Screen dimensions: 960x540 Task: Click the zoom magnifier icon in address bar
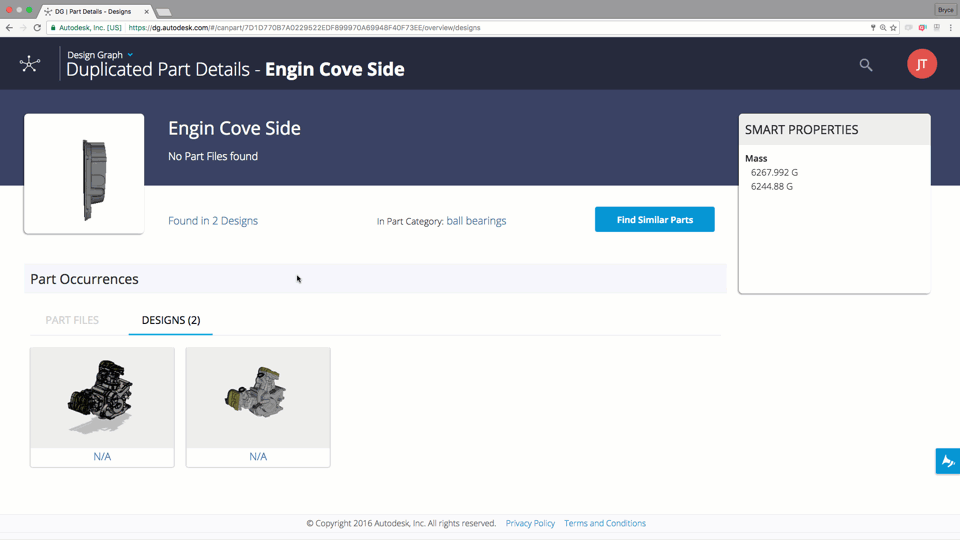[x=883, y=28]
